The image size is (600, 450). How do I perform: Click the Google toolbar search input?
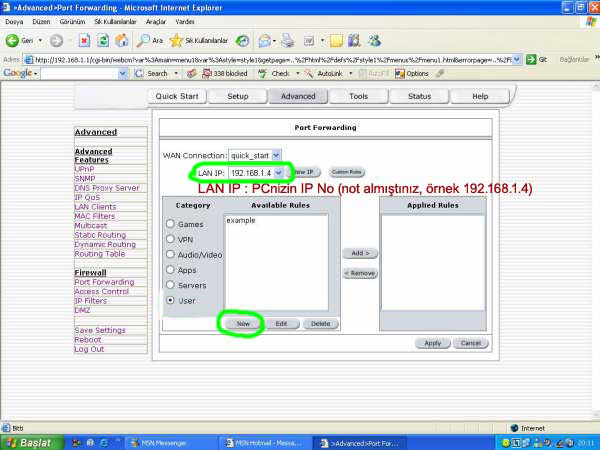point(80,73)
